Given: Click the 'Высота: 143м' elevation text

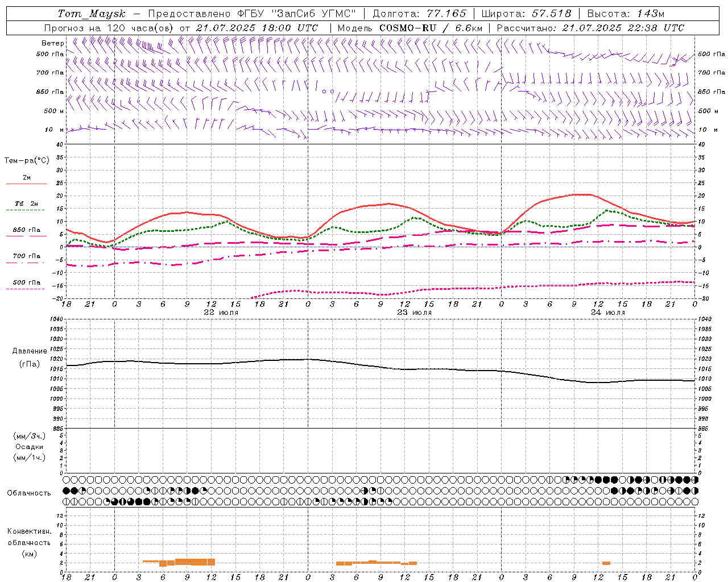Looking at the screenshot, I should point(626,14).
